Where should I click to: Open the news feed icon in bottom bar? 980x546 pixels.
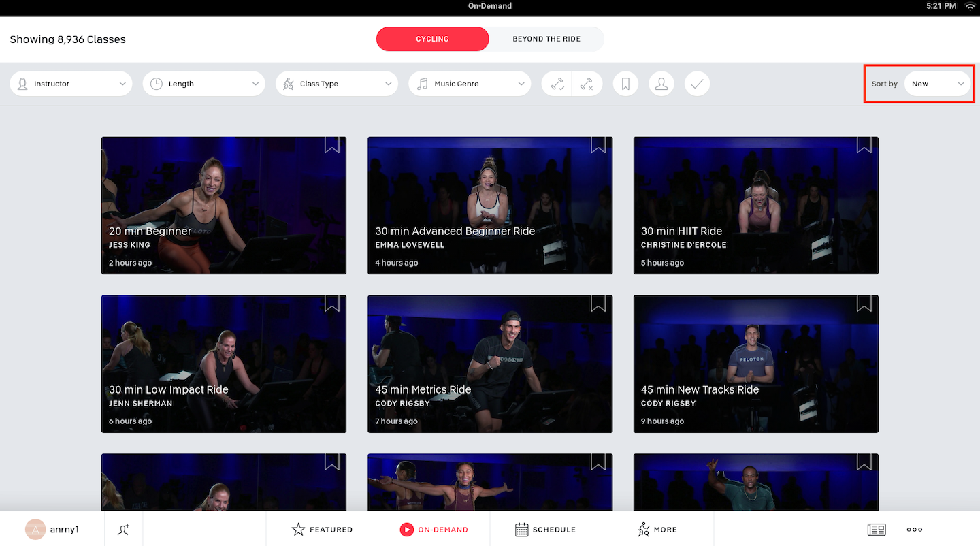(x=876, y=530)
